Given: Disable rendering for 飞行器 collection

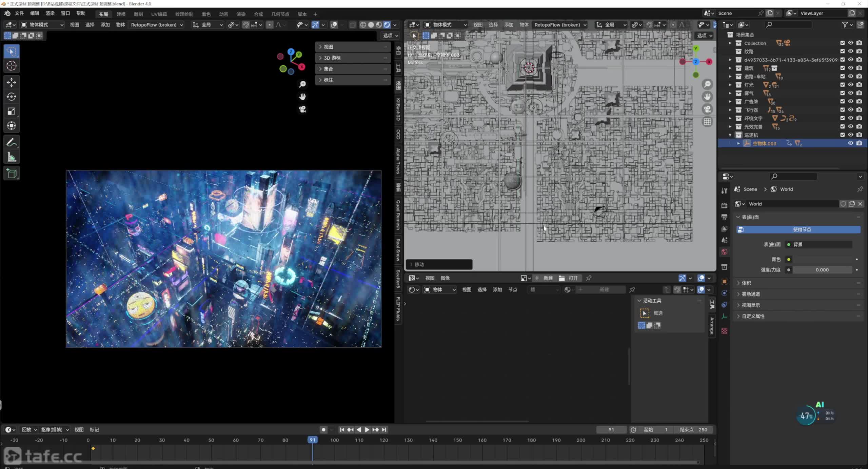Looking at the screenshot, I should coord(859,110).
